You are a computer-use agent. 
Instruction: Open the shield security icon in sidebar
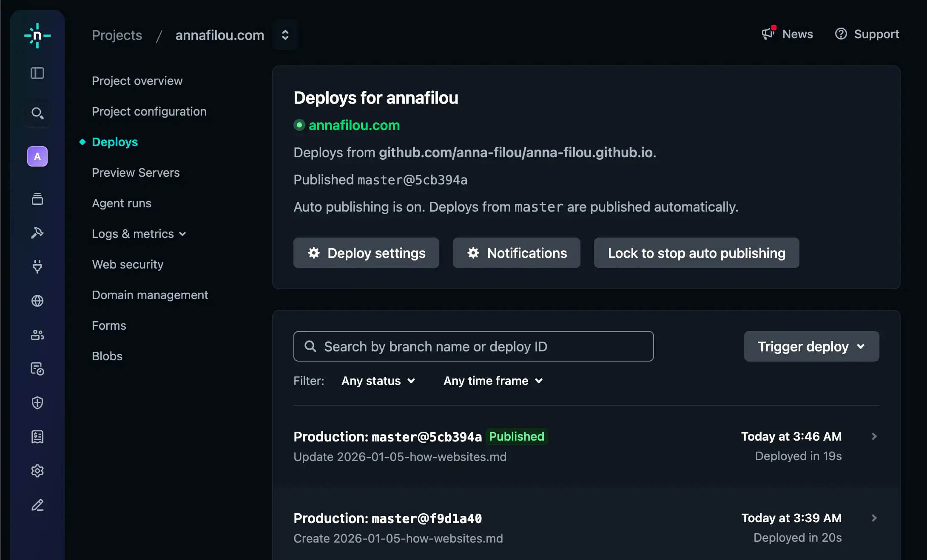tap(37, 403)
